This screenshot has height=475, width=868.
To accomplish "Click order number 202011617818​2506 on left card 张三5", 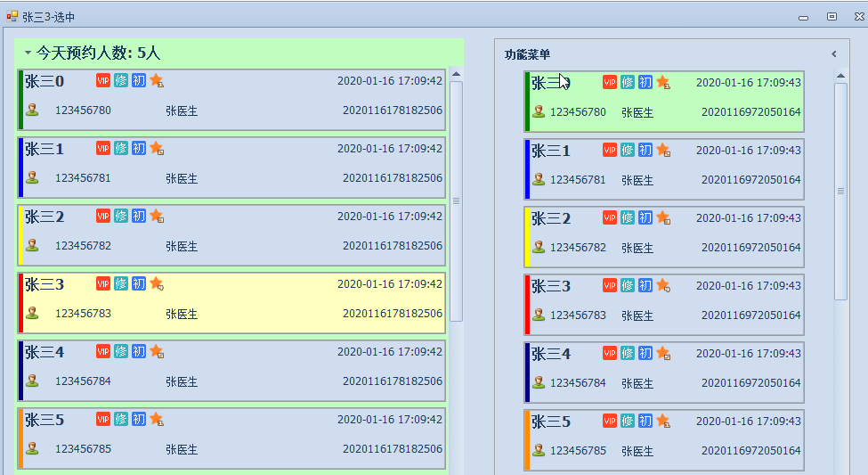I will coord(393,448).
